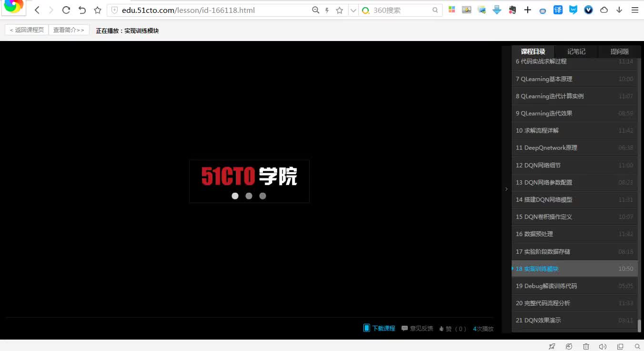The image size is (644, 351).
Task: Open lesson 7 QLearning基本原理
Action: point(574,79)
